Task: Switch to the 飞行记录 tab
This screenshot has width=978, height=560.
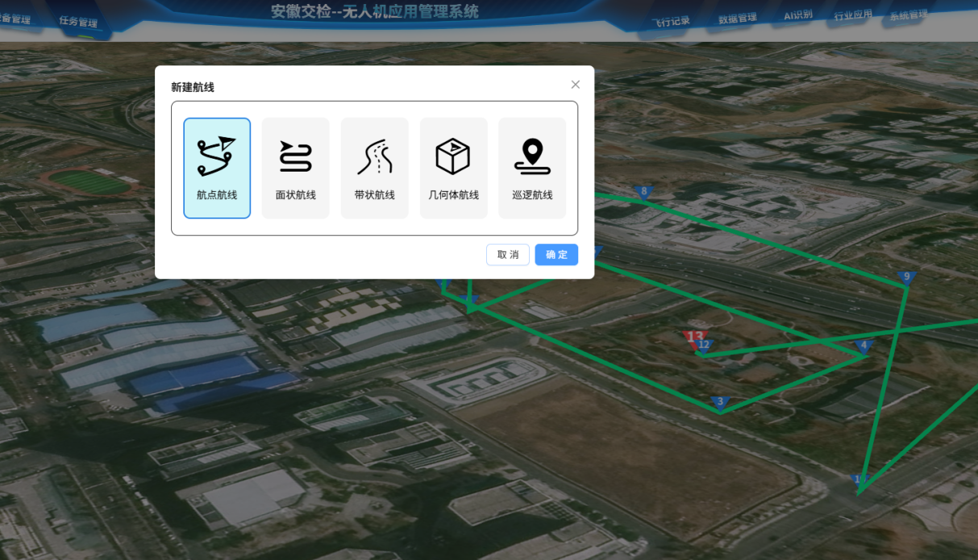Action: [671, 21]
